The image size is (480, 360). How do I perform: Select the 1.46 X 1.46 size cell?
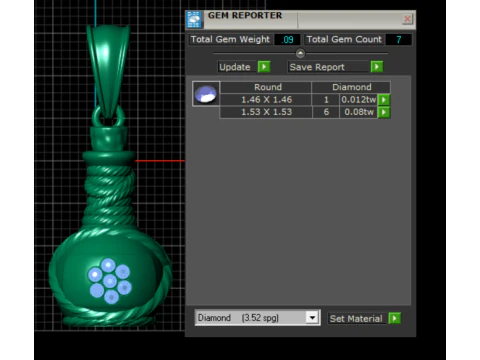(x=266, y=100)
